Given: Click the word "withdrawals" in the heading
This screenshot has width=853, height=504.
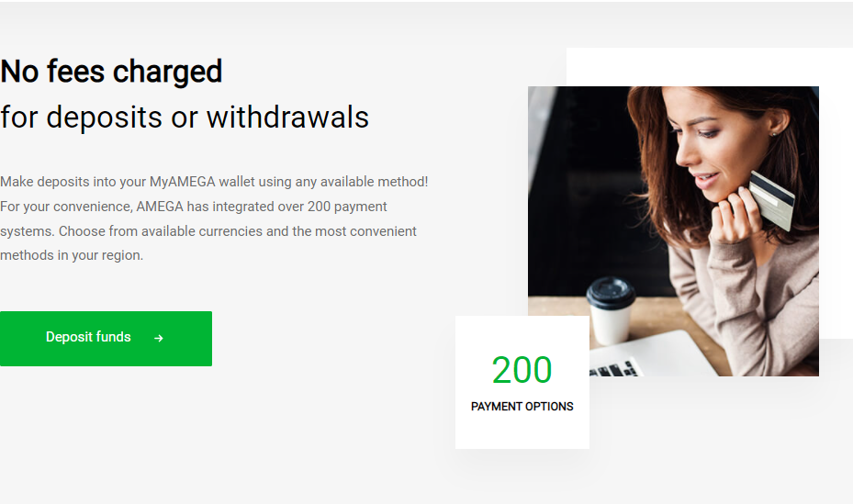Looking at the screenshot, I should (x=287, y=118).
